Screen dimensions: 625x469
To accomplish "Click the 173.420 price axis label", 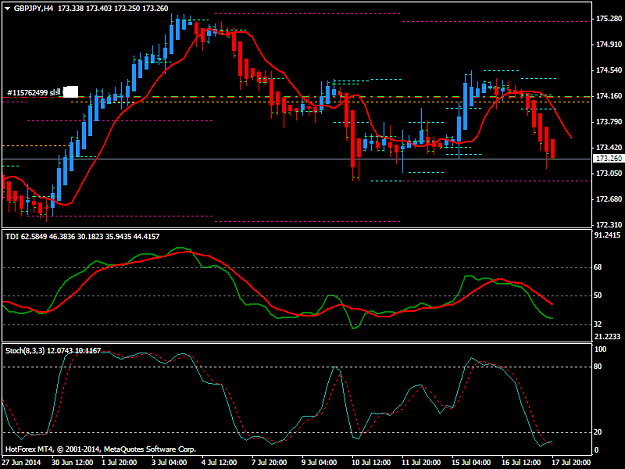I will tap(609, 148).
